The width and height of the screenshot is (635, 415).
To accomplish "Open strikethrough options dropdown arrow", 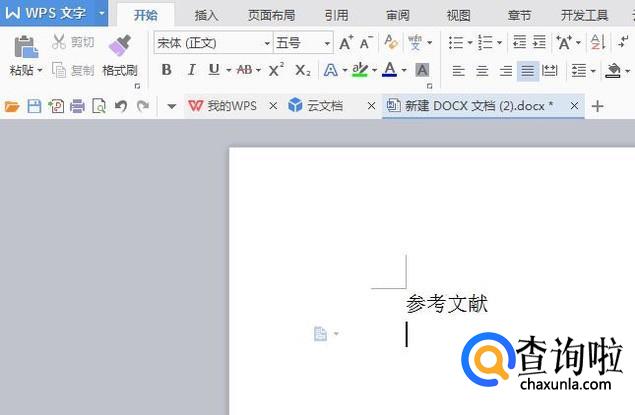I will [258, 70].
